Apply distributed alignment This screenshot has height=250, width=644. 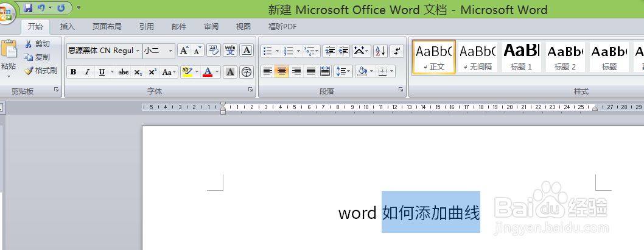point(325,71)
